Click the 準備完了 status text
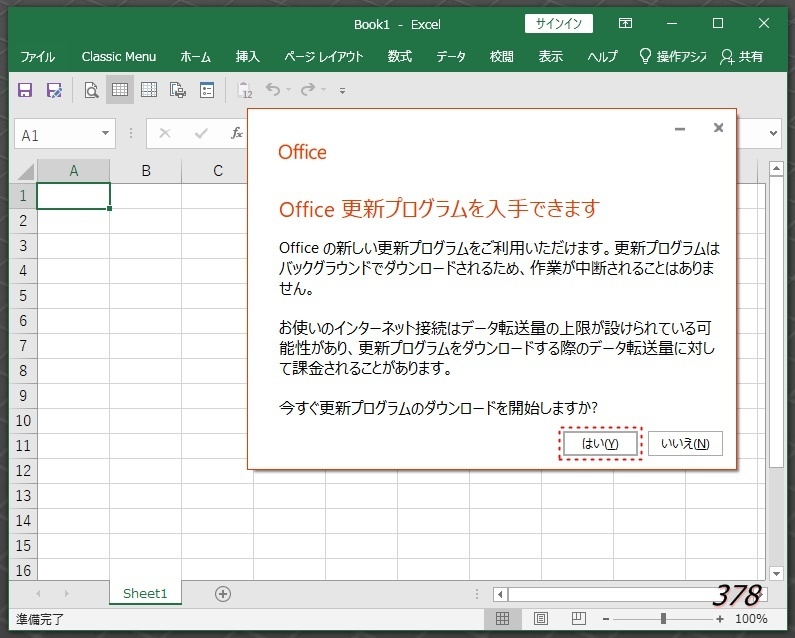Image resolution: width=795 pixels, height=638 pixels. pyautogui.click(x=40, y=619)
